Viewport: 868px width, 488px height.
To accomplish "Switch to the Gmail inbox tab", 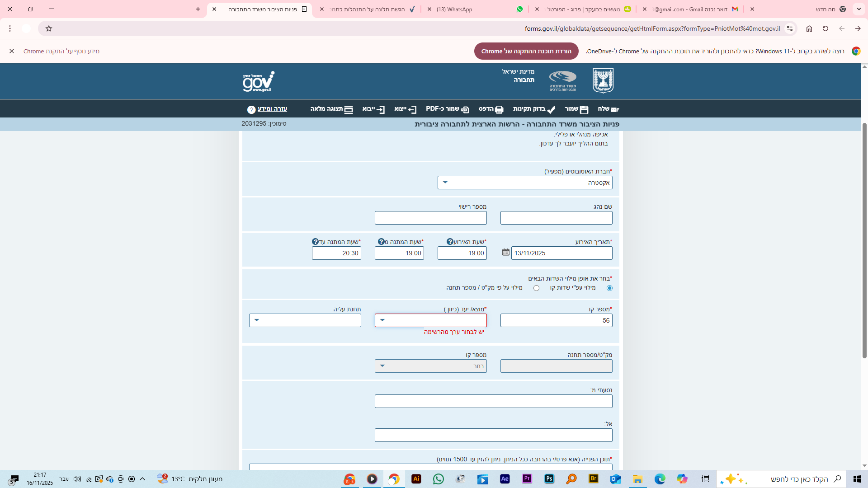I will [x=692, y=9].
